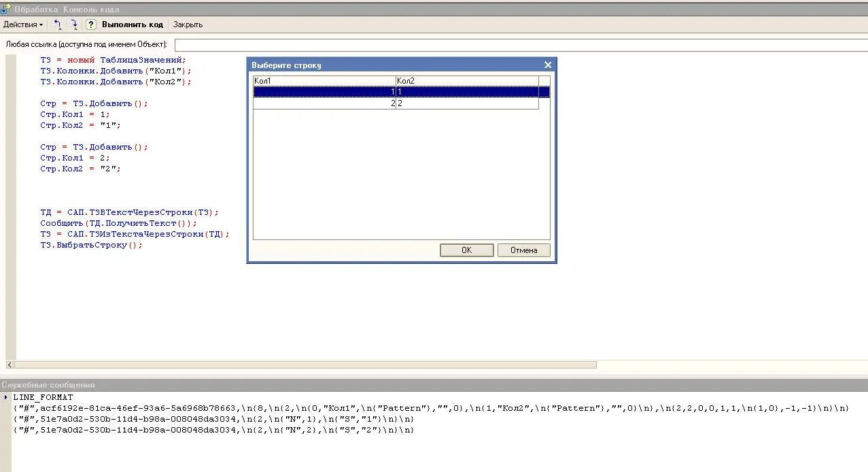Select the table row with value 1
The image size is (868, 472).
[x=401, y=92]
